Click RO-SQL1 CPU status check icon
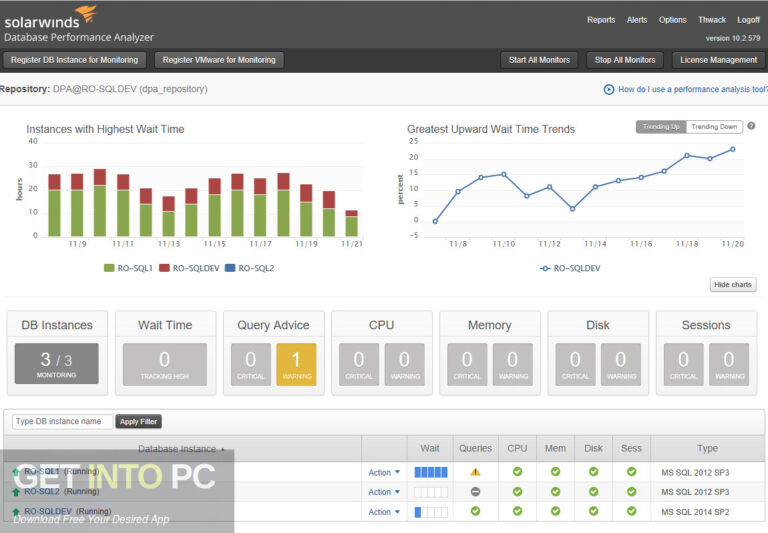Screen dimensions: 768x533 [517, 472]
